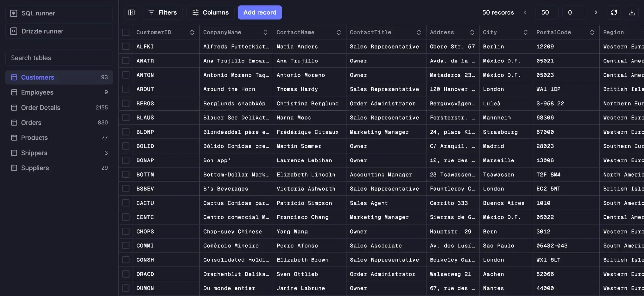The height and width of the screenshot is (296, 644).
Task: Open the SQL runner
Action: [59, 13]
